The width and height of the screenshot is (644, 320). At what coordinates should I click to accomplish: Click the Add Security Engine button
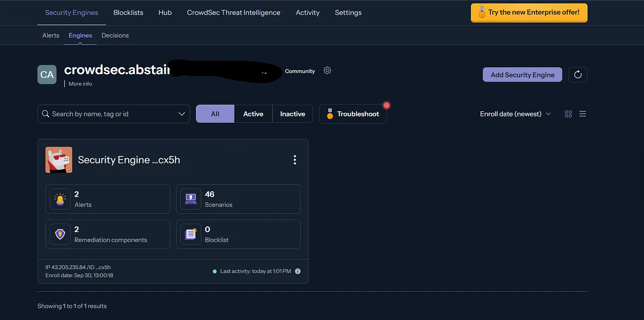pyautogui.click(x=523, y=75)
